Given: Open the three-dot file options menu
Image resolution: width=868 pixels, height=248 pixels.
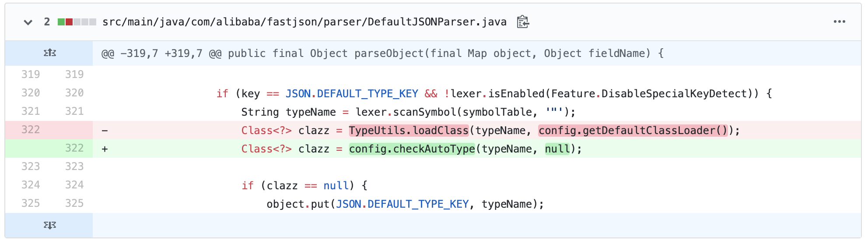Looking at the screenshot, I should click(839, 22).
